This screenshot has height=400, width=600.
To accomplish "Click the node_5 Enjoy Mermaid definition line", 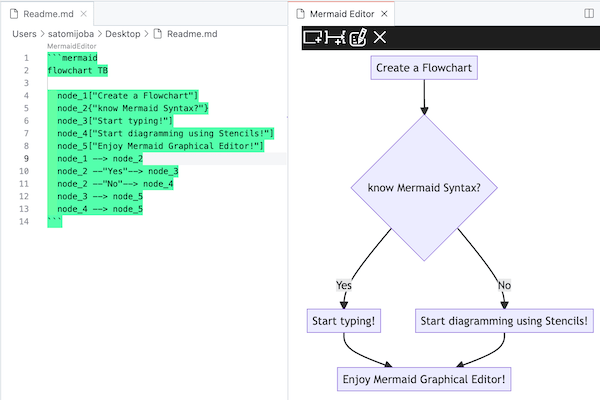I will 160,146.
